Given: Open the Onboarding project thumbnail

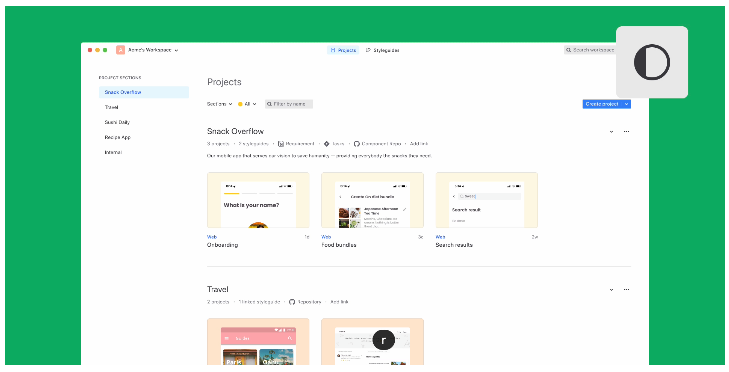Looking at the screenshot, I should (x=258, y=200).
